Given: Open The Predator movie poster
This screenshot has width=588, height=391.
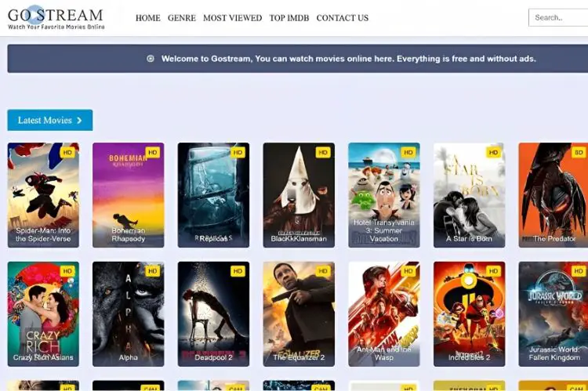Looking at the screenshot, I should 554,195.
